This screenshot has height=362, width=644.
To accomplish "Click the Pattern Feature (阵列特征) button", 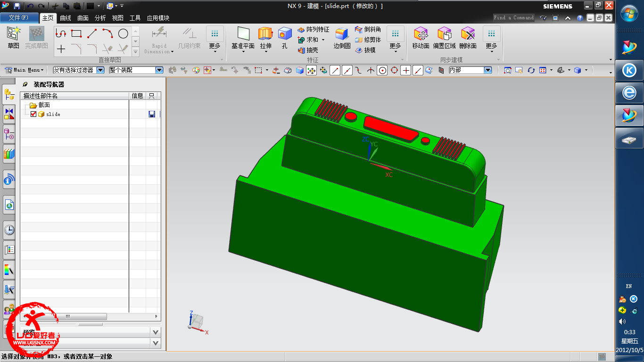I will [x=314, y=29].
